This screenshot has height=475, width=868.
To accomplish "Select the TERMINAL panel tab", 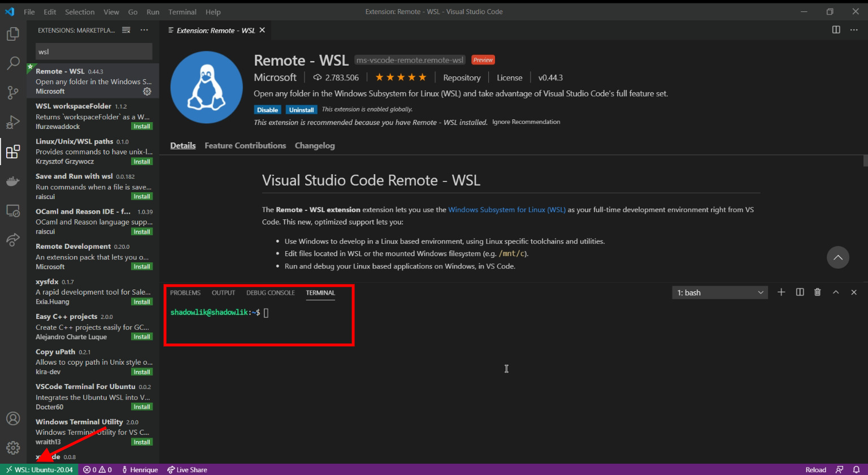I will click(320, 292).
